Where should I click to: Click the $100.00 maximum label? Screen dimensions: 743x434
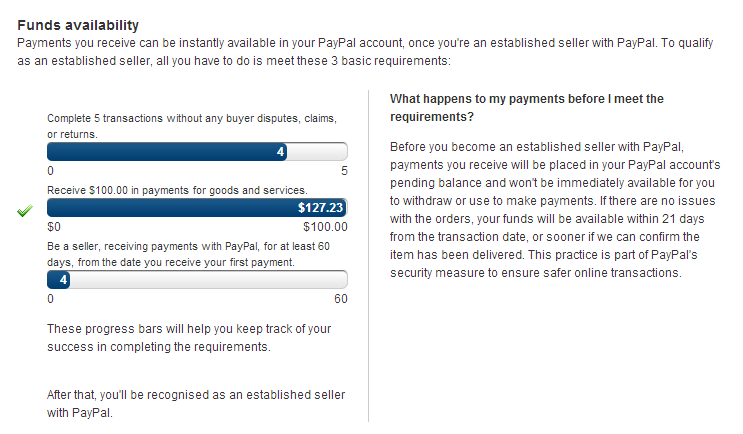pyautogui.click(x=324, y=226)
